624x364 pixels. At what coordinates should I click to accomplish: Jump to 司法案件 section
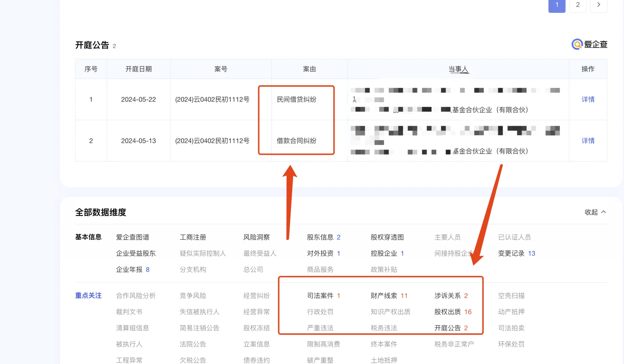click(324, 296)
